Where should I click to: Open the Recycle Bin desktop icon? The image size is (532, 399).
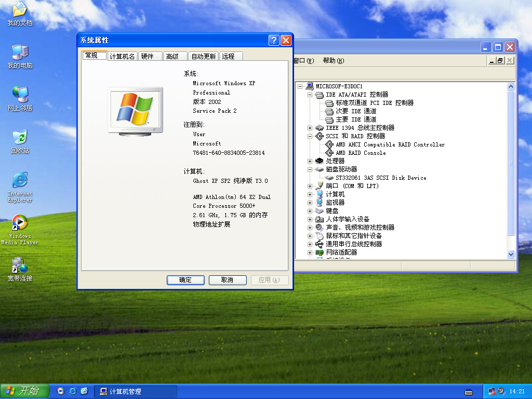(20, 138)
